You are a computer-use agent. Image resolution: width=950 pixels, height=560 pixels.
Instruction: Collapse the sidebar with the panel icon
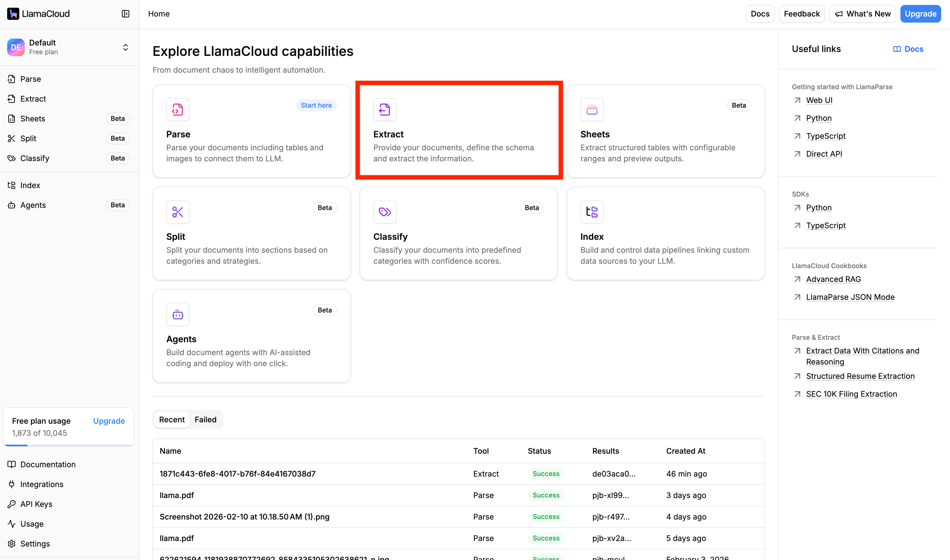126,14
